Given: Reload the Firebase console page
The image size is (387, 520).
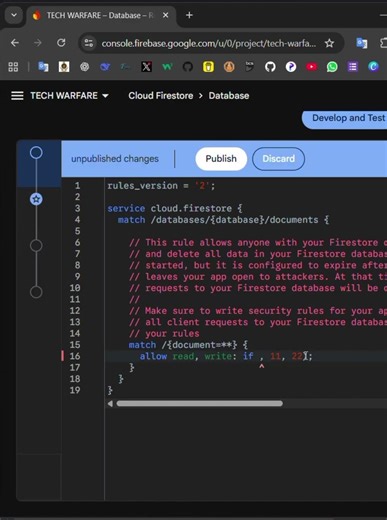Looking at the screenshot, I should point(61,43).
